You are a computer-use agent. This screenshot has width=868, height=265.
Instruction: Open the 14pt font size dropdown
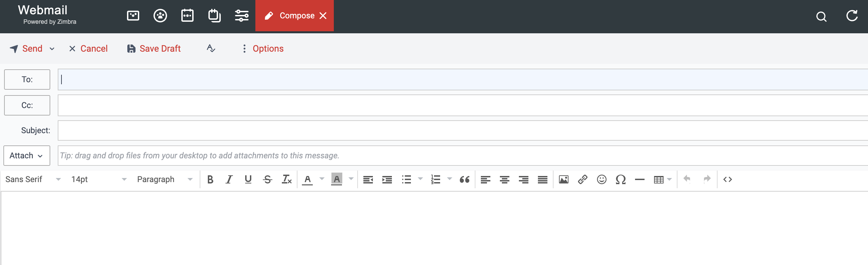[99, 179]
